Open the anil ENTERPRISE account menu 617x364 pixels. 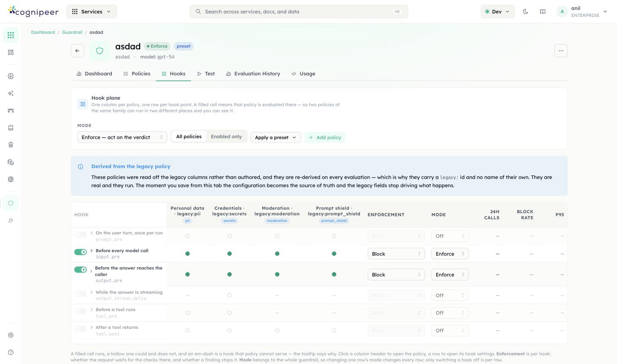tap(583, 12)
